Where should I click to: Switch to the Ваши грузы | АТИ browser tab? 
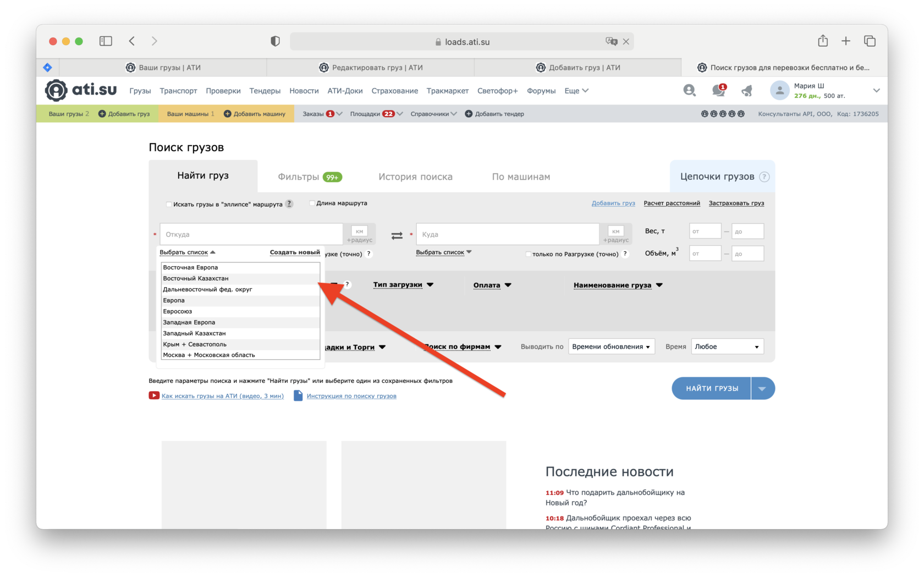(163, 68)
